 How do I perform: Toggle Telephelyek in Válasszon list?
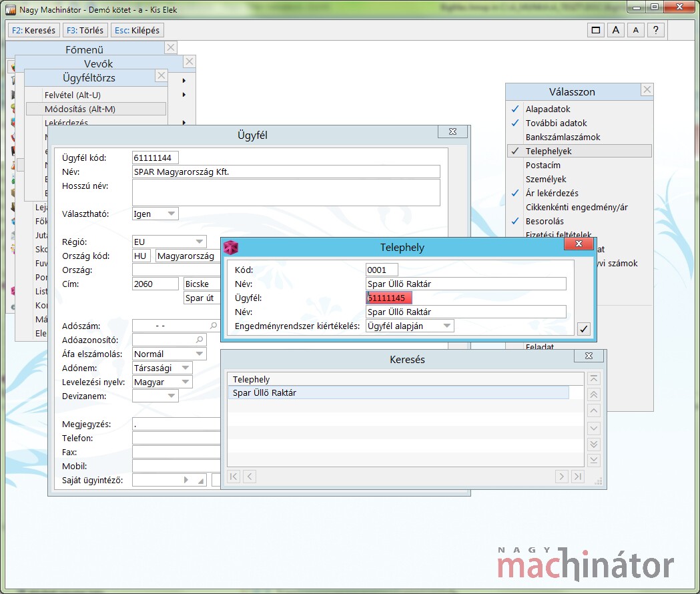pyautogui.click(x=579, y=151)
